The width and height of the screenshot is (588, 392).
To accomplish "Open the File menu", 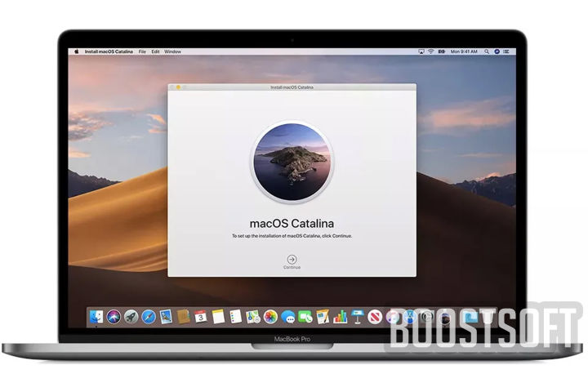I will point(142,51).
